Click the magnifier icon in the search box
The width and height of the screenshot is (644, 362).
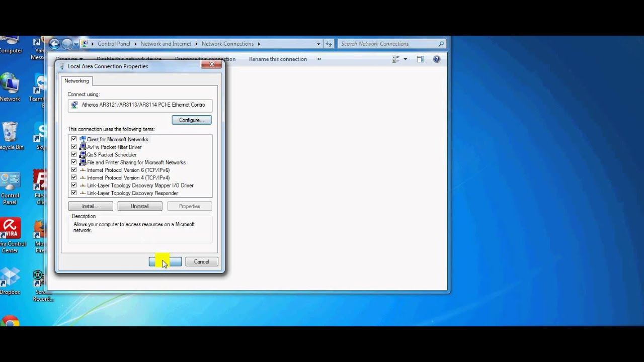(x=441, y=44)
